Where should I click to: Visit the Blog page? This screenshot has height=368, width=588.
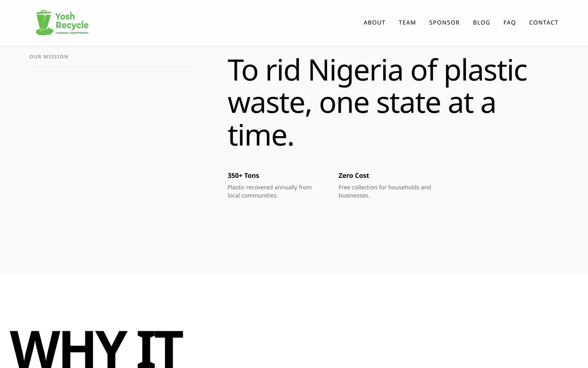coord(481,22)
